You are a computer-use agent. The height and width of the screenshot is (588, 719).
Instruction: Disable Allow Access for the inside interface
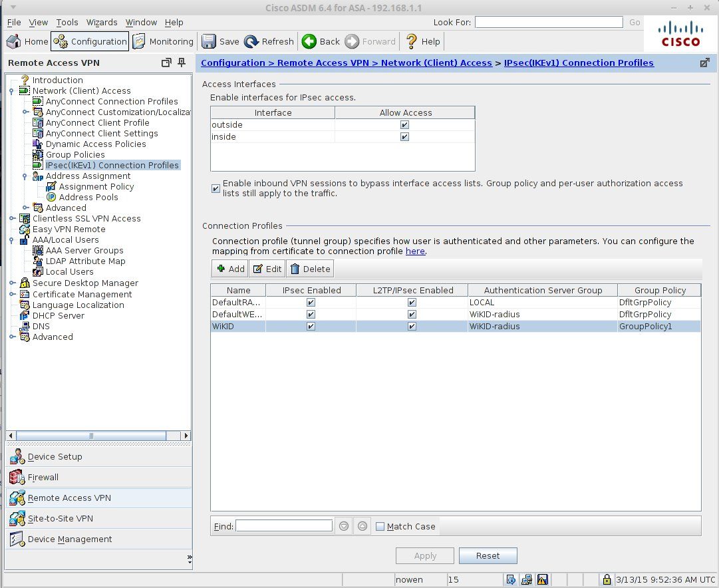[x=404, y=136]
